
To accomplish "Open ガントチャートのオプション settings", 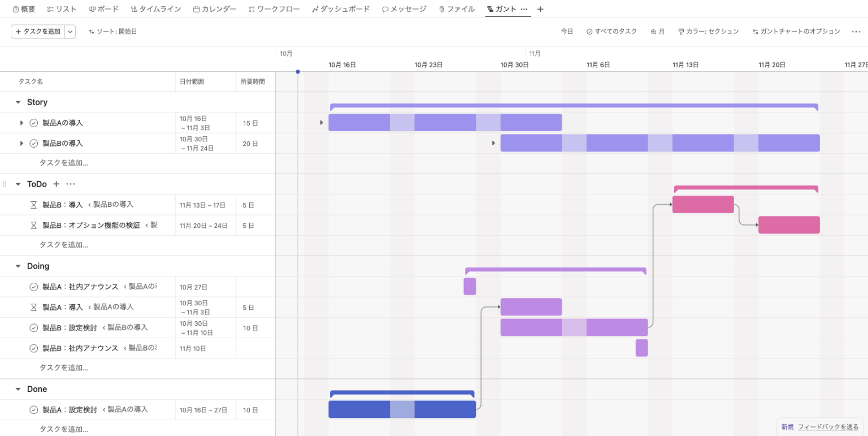I will coord(796,32).
